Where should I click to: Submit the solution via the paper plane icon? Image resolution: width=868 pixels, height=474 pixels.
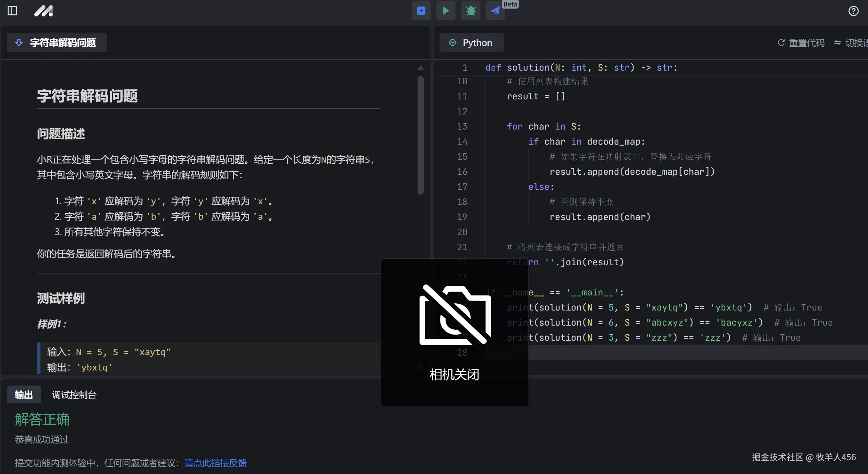point(495,11)
